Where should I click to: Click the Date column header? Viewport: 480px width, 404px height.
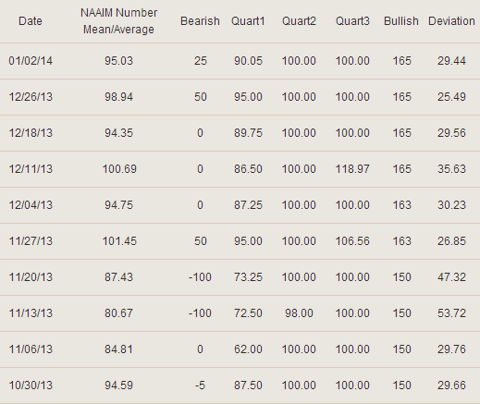(x=30, y=21)
